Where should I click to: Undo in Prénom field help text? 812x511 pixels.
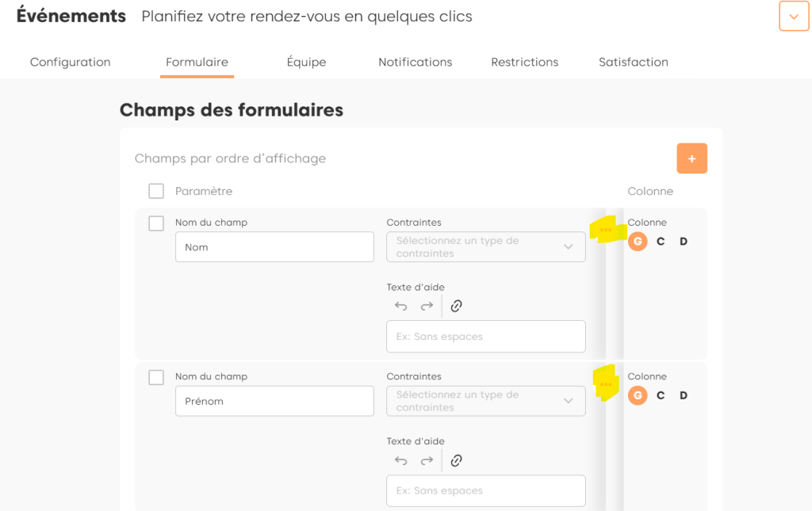coord(401,460)
